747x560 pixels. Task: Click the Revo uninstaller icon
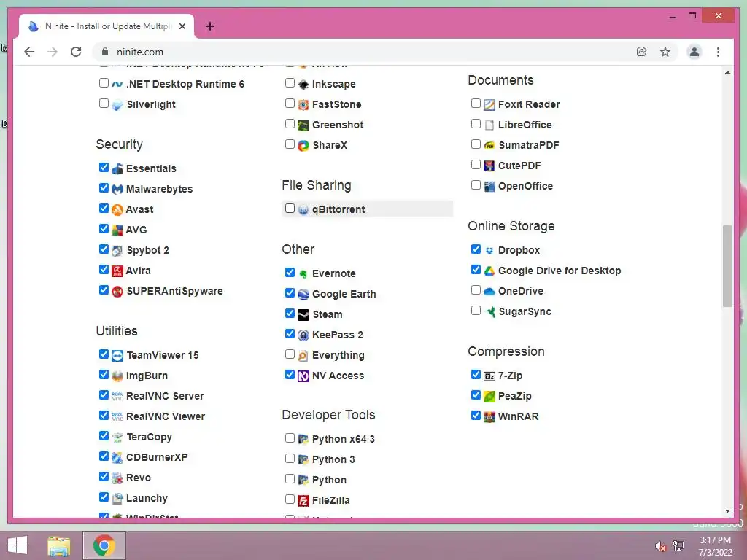coord(117,478)
